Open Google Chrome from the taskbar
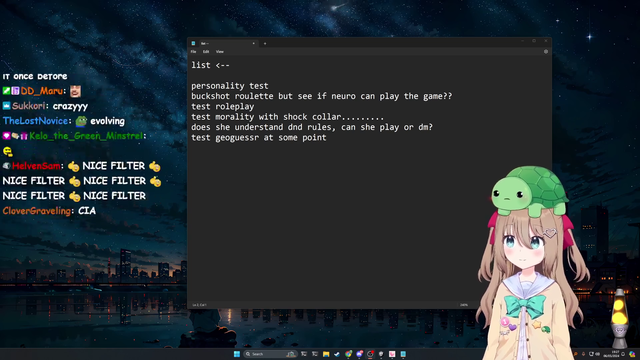 pyautogui.click(x=348, y=354)
